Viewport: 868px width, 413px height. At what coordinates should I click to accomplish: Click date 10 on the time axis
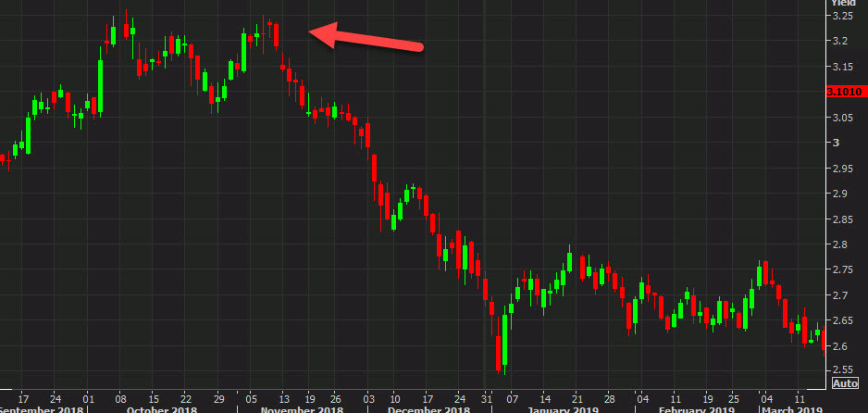pos(395,398)
